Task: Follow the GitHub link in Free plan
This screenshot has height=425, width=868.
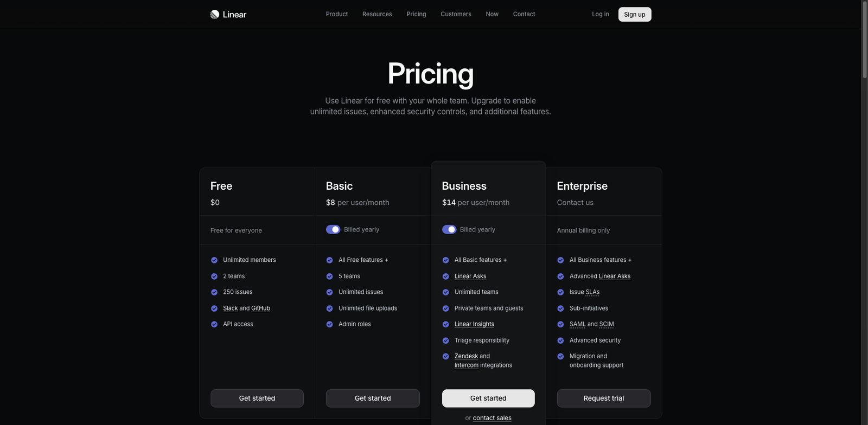Action: coord(260,308)
